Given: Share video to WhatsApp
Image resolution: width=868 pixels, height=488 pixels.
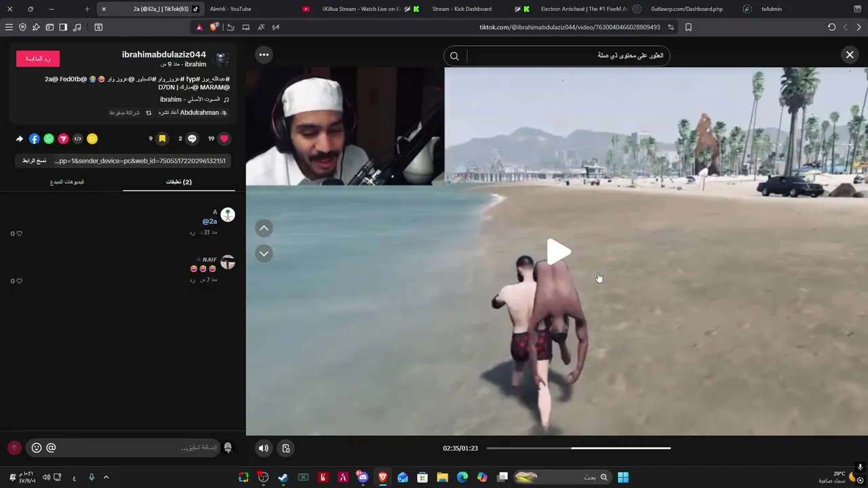Looking at the screenshot, I should (x=49, y=138).
